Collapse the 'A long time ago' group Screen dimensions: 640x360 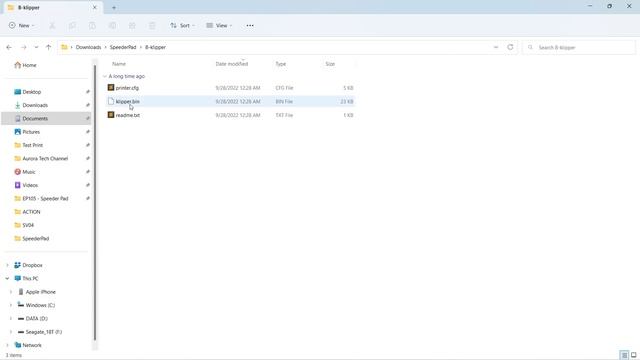click(x=105, y=76)
